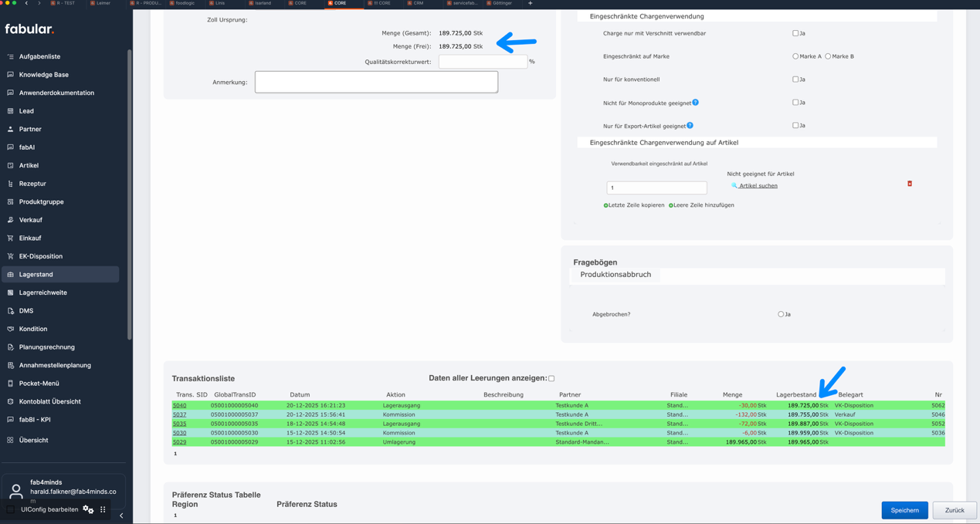Viewport: 980px width, 524px height.
Task: Click the help icon beside Nicht für Monoprodukte geeignet
Action: pos(694,102)
